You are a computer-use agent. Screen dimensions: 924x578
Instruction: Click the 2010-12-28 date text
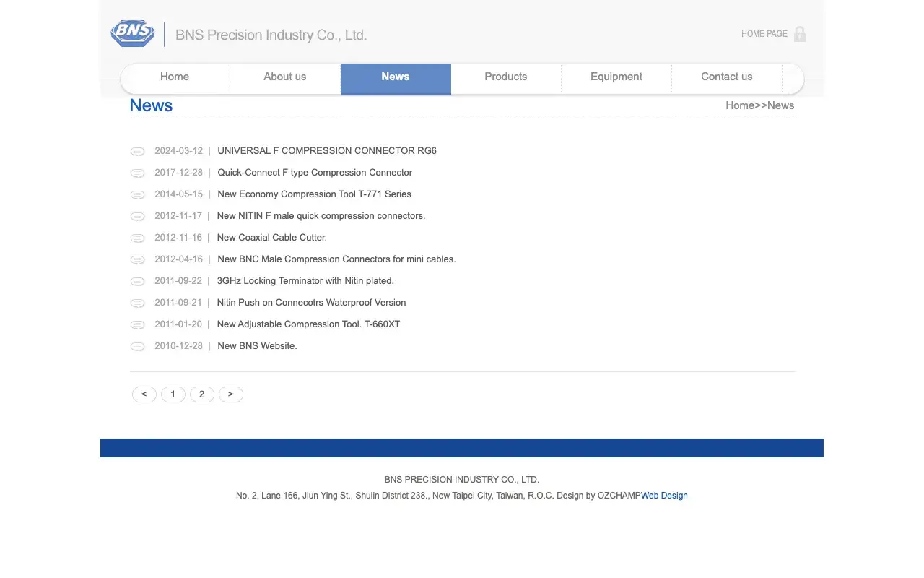click(x=178, y=346)
